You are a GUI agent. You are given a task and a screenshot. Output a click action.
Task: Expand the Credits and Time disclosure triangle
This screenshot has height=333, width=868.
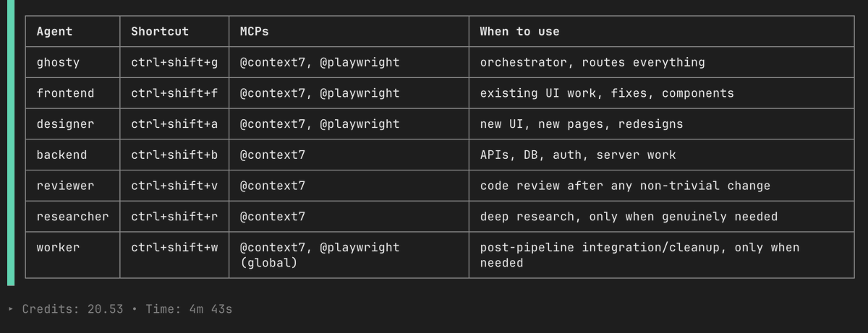coord(10,309)
